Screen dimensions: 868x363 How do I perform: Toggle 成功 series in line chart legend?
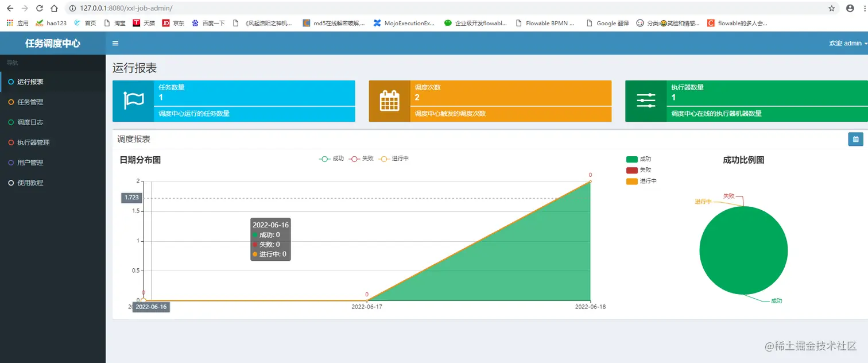pos(331,159)
